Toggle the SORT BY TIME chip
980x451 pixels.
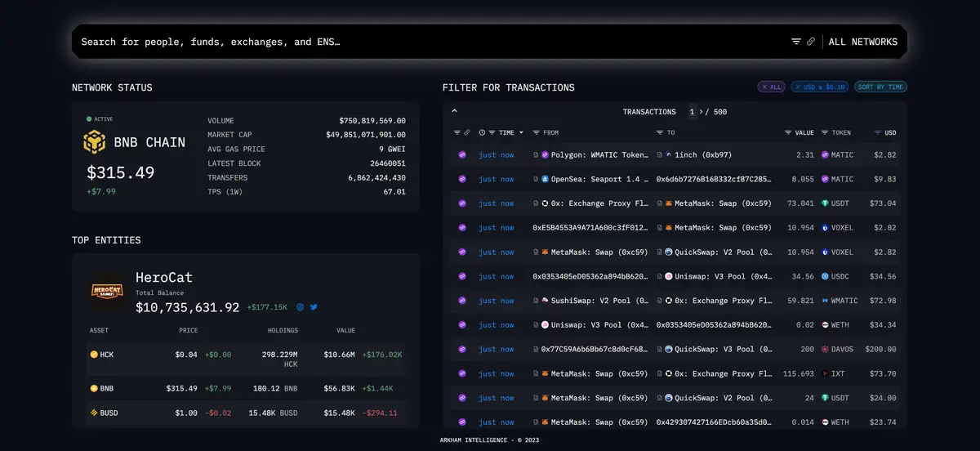pos(880,87)
